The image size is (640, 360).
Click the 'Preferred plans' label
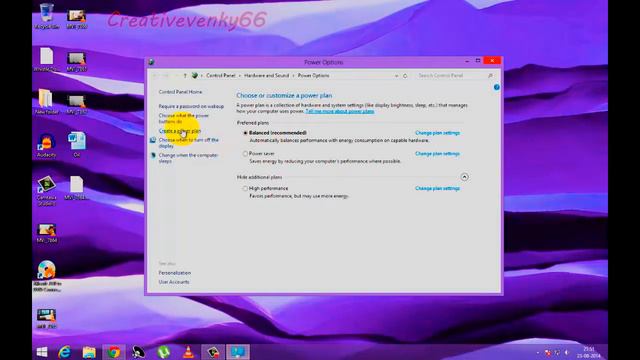tap(253, 123)
